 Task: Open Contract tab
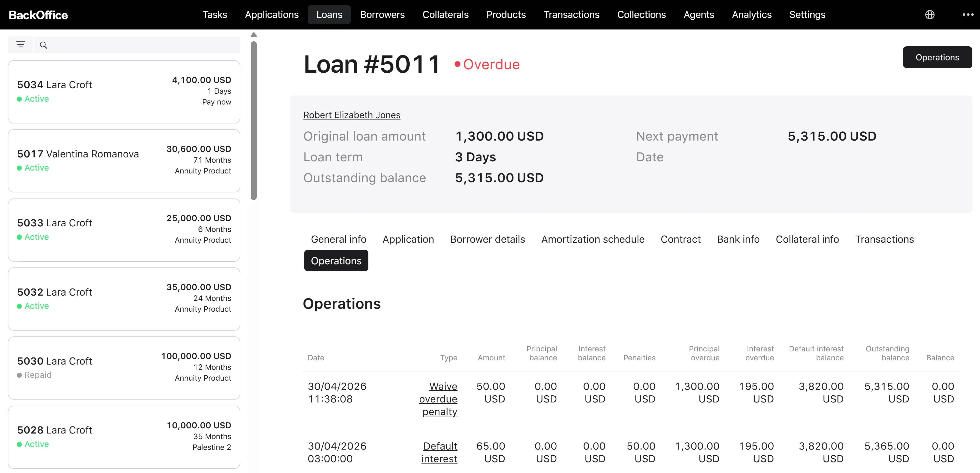click(x=681, y=239)
